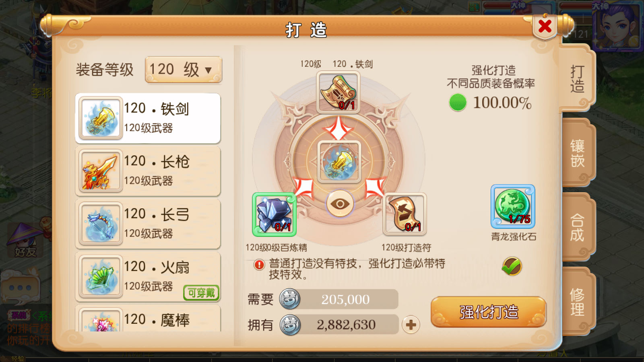The width and height of the screenshot is (644, 362).
Task: Click the plus icon to add silver
Action: pos(411,325)
